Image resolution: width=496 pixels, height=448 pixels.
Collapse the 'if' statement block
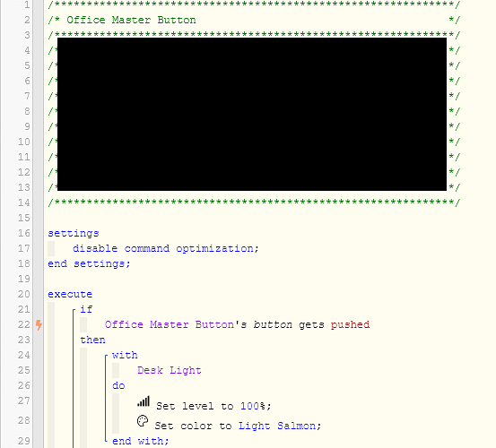click(x=74, y=311)
